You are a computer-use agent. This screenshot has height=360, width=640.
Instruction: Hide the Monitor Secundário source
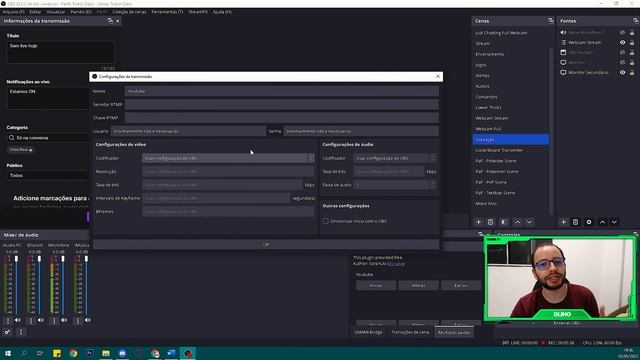[622, 72]
